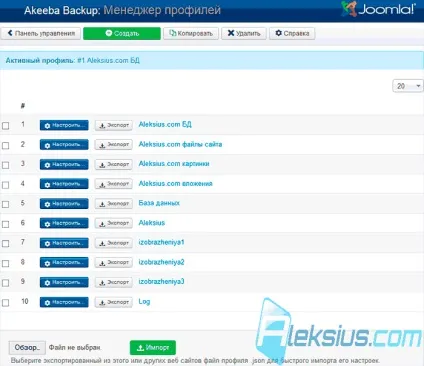Viewport: 424px width, 366px height.
Task: Export the База данных profile
Action: click(x=114, y=204)
